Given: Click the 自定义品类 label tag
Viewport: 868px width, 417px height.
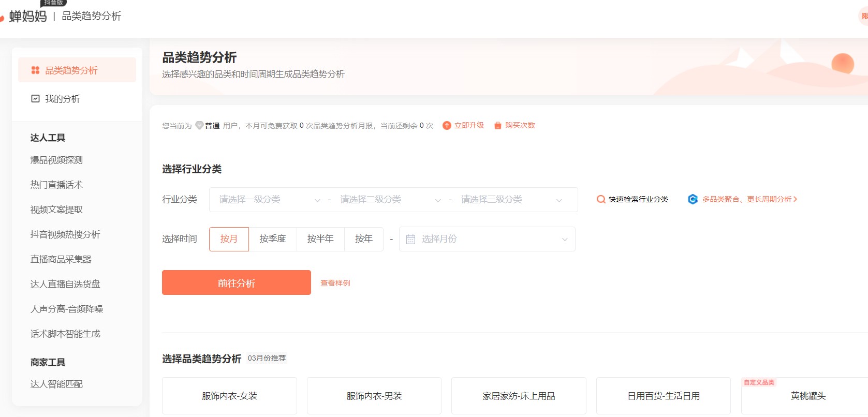Looking at the screenshot, I should click(759, 382).
